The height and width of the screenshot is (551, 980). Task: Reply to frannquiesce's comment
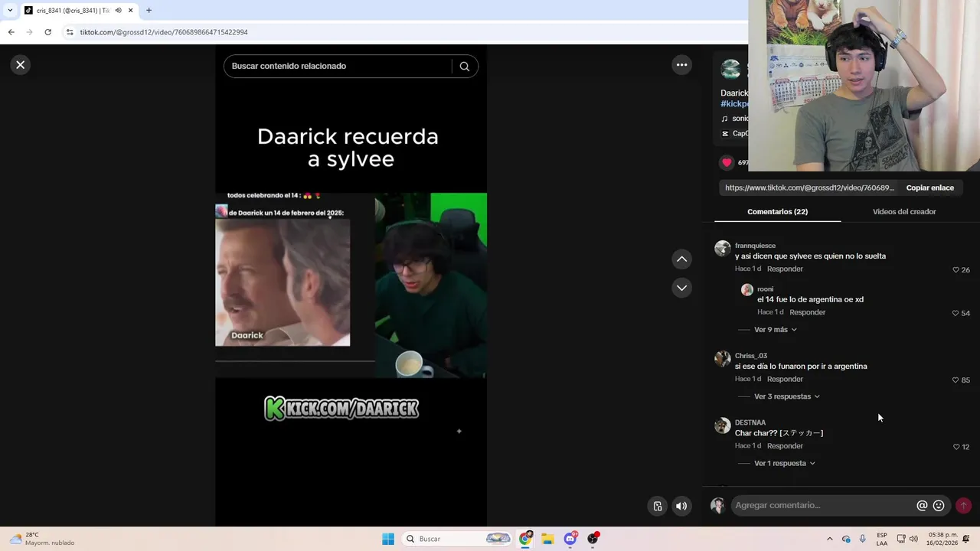[x=785, y=269]
